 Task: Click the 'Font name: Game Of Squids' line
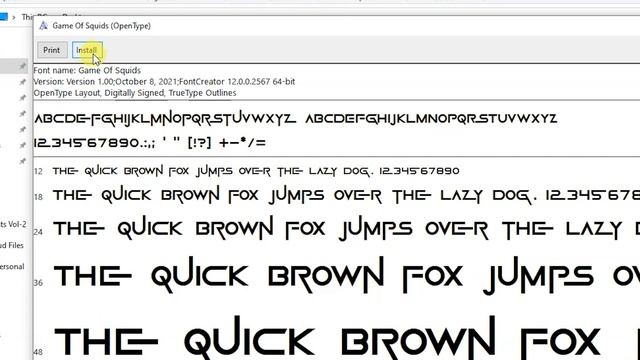tap(87, 70)
